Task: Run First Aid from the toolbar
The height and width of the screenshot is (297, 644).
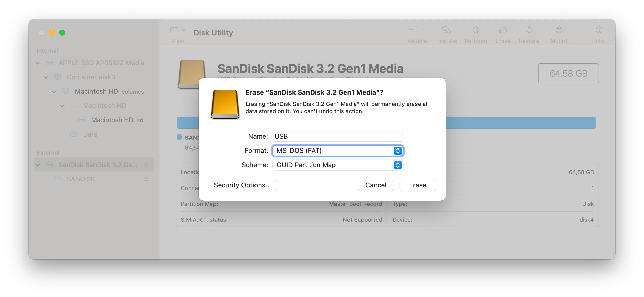Action: pyautogui.click(x=446, y=33)
